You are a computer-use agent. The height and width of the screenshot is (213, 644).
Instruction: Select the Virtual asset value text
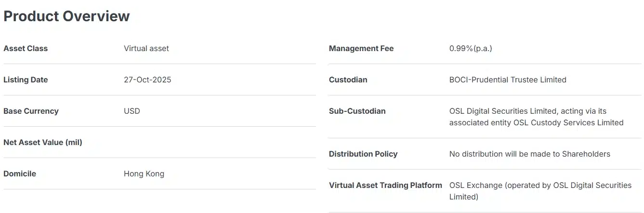[146, 48]
